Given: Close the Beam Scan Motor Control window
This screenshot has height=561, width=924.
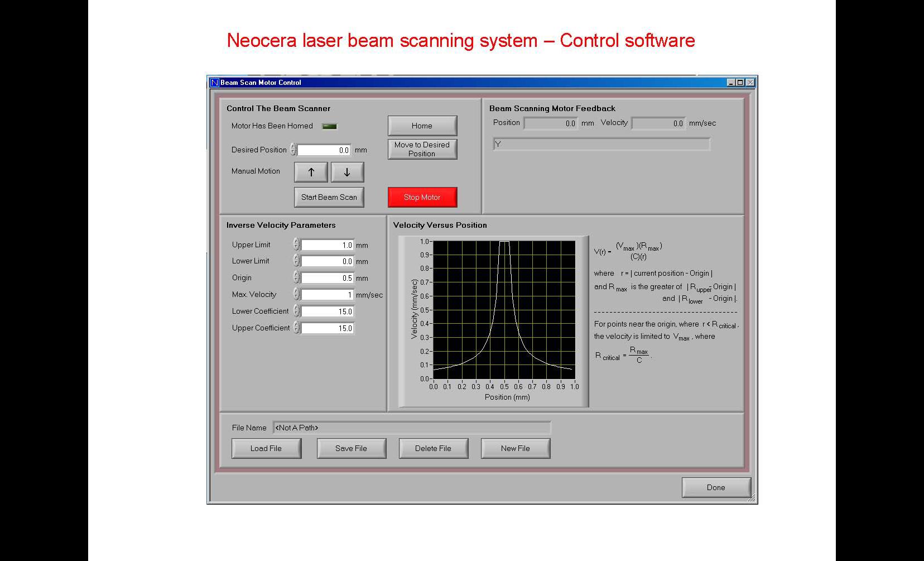Looking at the screenshot, I should click(x=750, y=83).
